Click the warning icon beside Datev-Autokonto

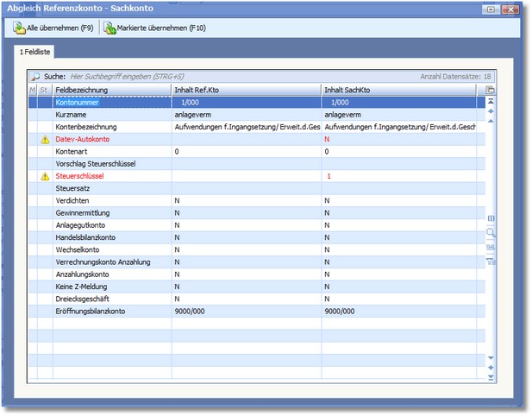(44, 139)
